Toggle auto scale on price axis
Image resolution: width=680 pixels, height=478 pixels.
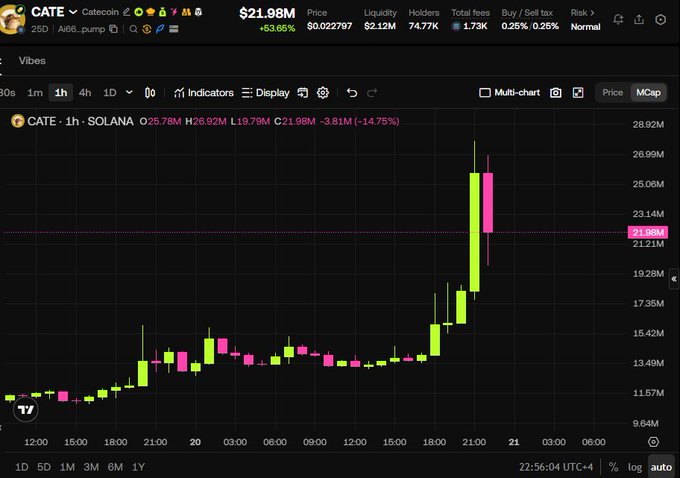661,467
